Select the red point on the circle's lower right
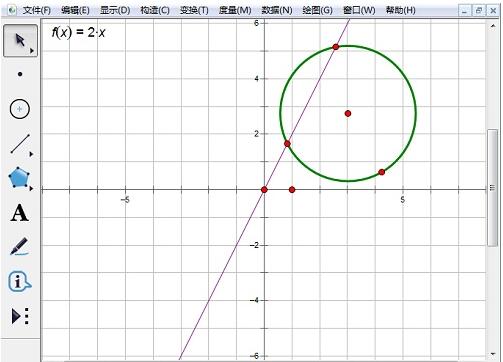 (382, 172)
